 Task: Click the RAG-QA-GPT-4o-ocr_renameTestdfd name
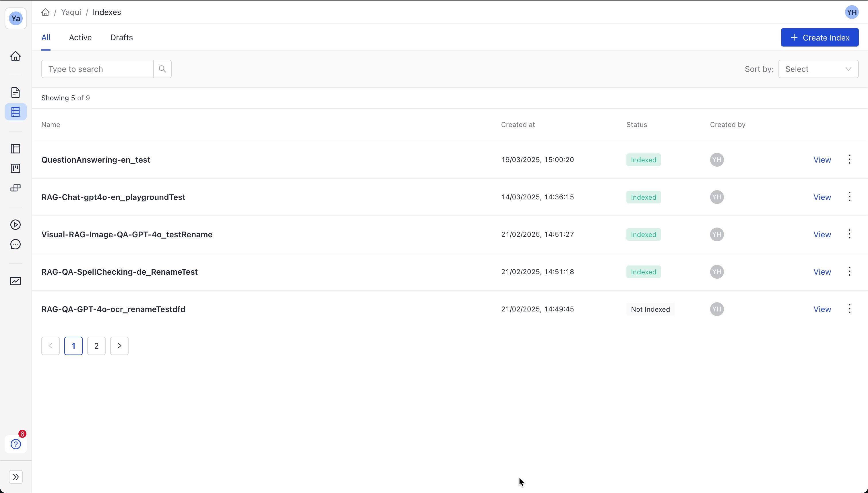point(113,309)
